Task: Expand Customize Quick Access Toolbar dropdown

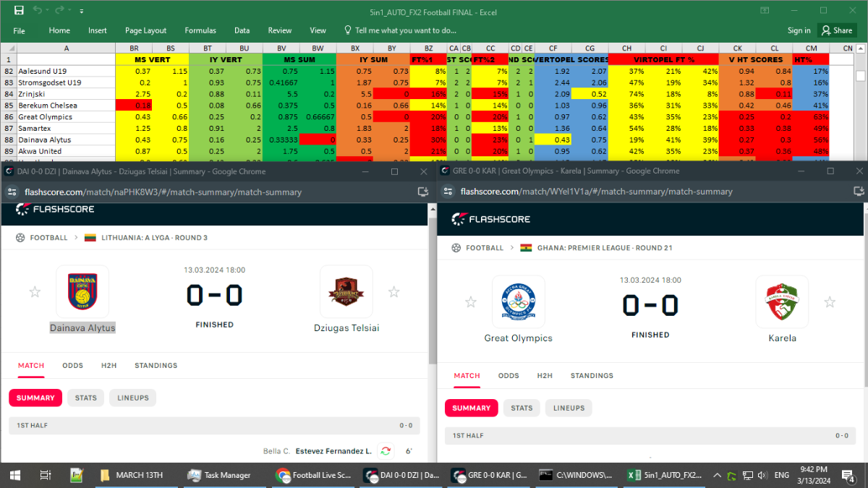Action: pyautogui.click(x=82, y=12)
